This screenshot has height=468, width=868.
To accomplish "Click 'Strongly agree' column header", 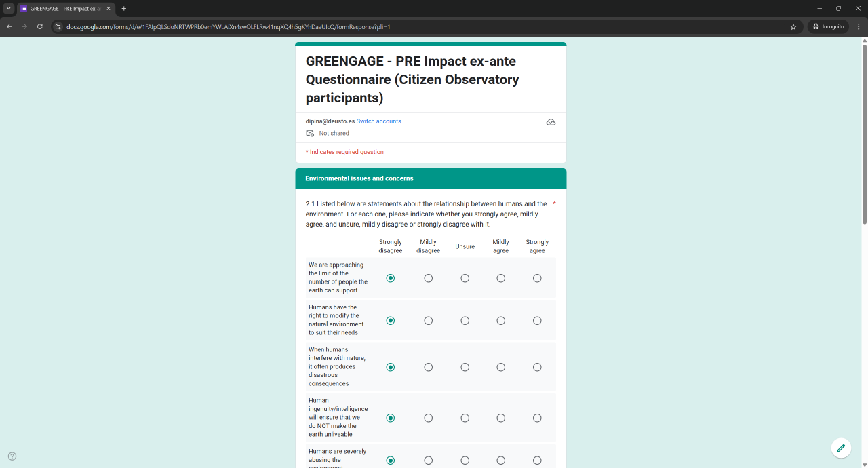I will tap(537, 246).
